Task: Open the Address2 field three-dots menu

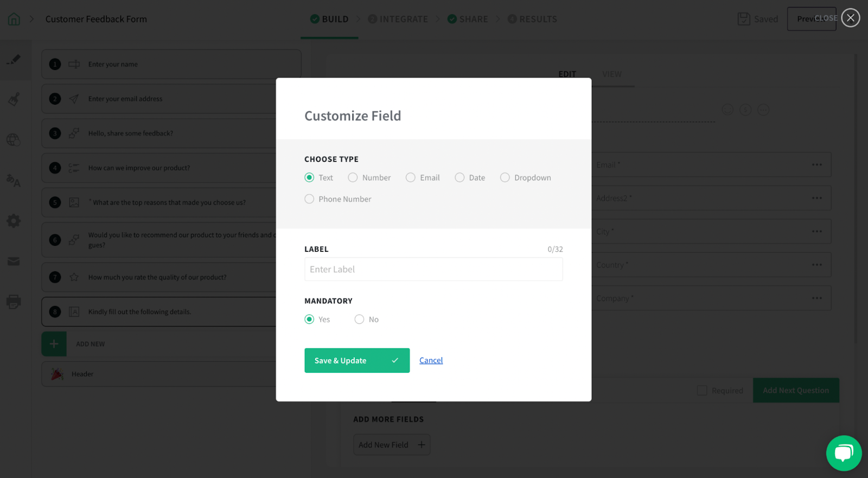Action: 817,198
